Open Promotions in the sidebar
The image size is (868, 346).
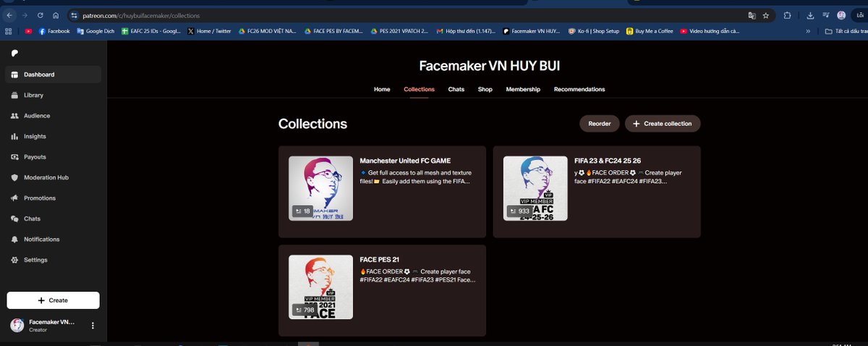pyautogui.click(x=53, y=198)
